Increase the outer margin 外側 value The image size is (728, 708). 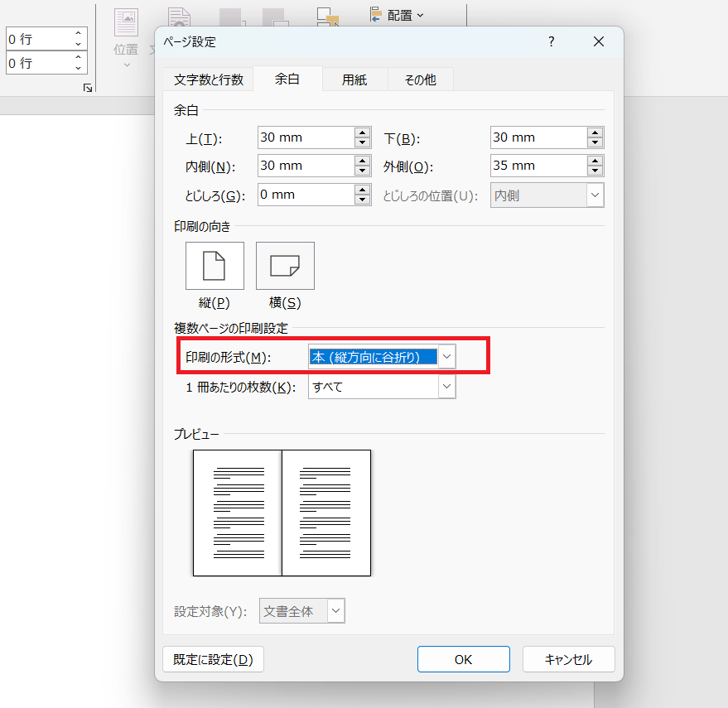click(595, 161)
